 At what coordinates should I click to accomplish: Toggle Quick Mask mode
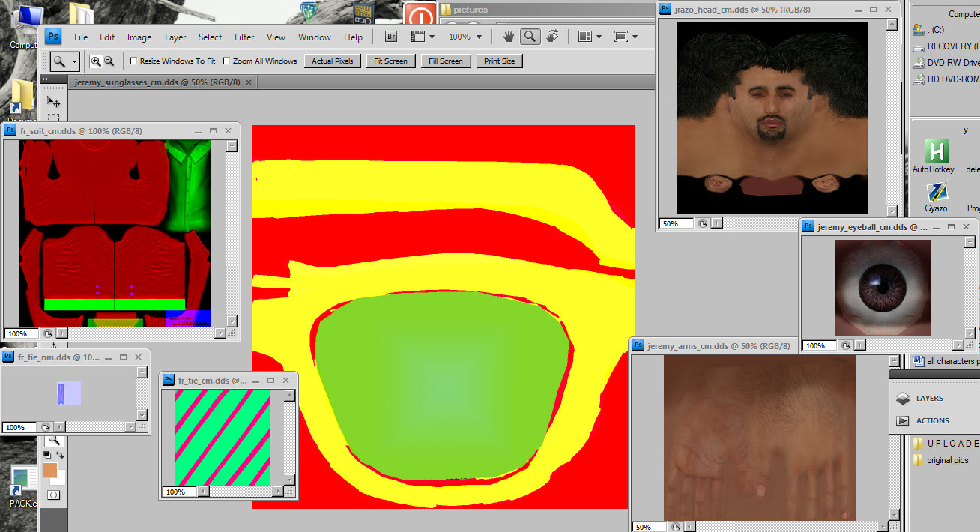(53, 495)
